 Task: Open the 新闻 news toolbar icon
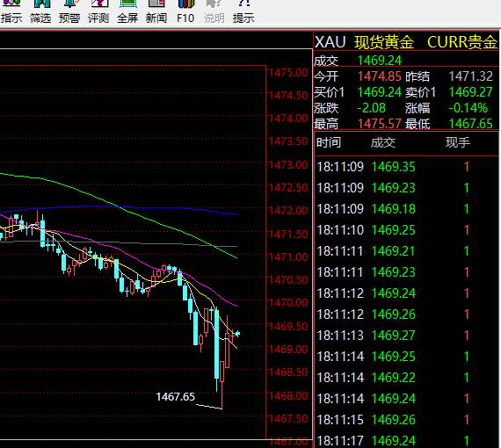click(x=156, y=12)
